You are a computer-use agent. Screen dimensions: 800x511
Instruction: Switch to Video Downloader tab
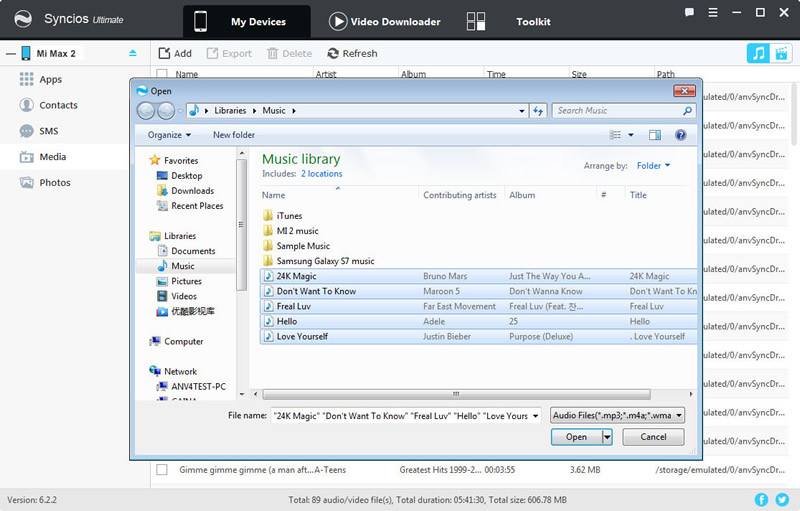[x=385, y=21]
